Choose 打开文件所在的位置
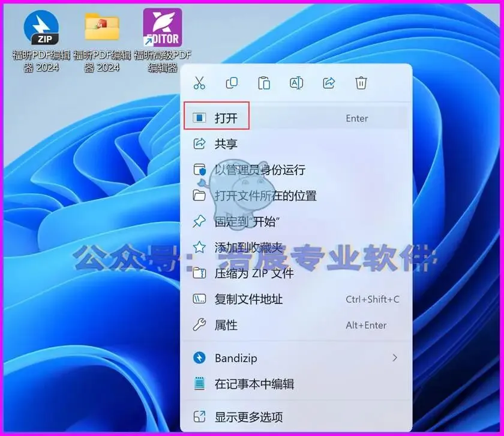 point(296,196)
